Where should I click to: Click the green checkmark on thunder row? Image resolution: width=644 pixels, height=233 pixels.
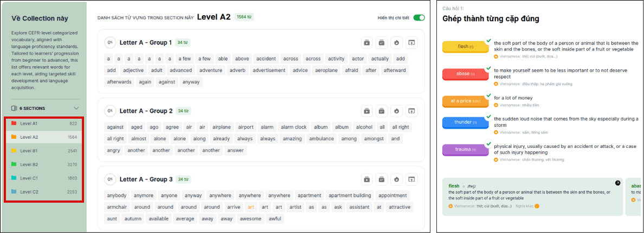pyautogui.click(x=488, y=116)
